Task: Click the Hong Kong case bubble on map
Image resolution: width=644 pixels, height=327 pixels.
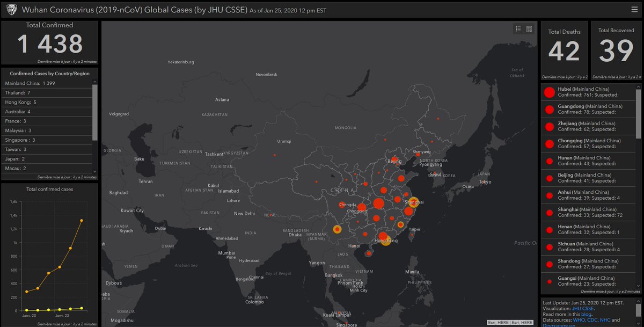Action: [x=385, y=241]
